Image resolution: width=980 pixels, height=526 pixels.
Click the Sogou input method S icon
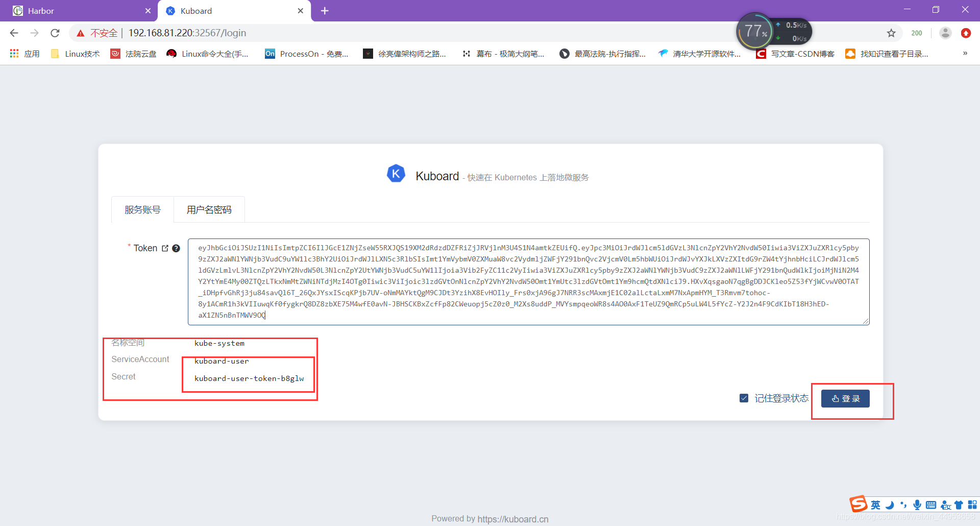(x=859, y=504)
